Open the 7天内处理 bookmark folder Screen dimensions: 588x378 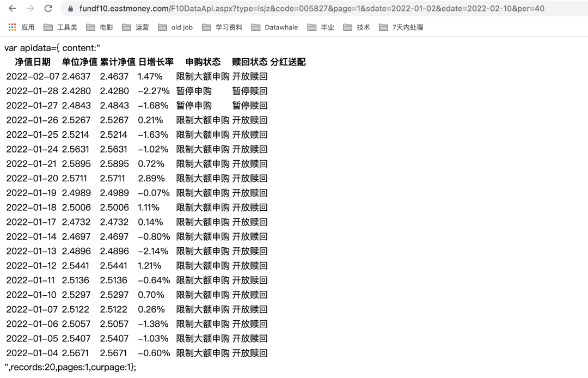pyautogui.click(x=401, y=27)
